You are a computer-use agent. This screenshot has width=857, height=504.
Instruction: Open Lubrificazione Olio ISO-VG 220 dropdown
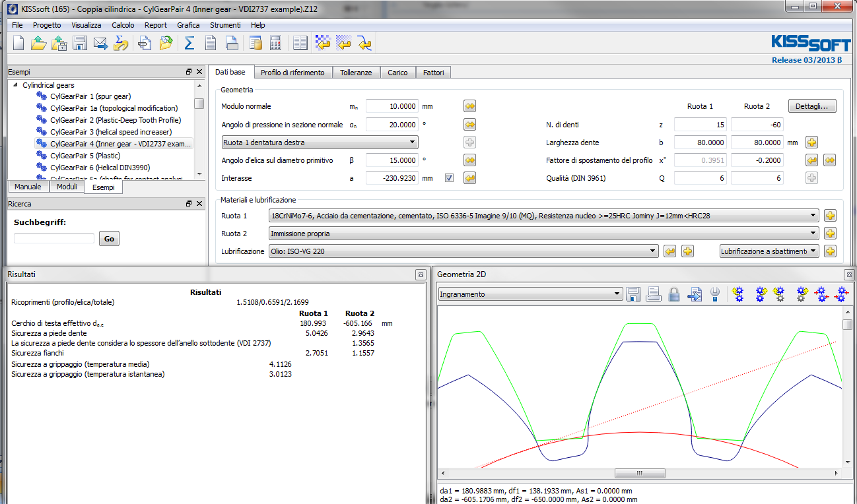463,251
